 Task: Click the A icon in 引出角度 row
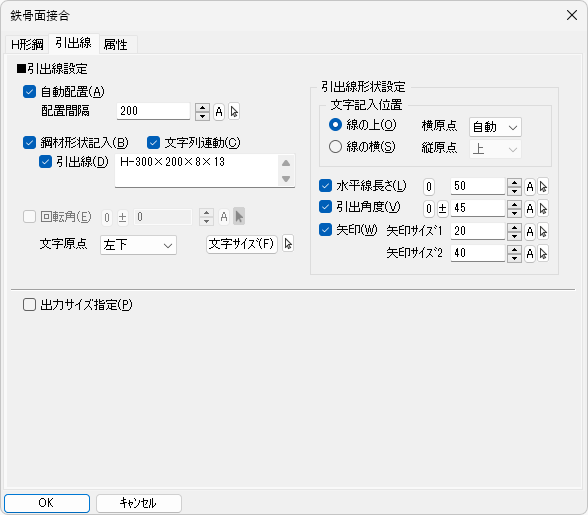click(530, 209)
